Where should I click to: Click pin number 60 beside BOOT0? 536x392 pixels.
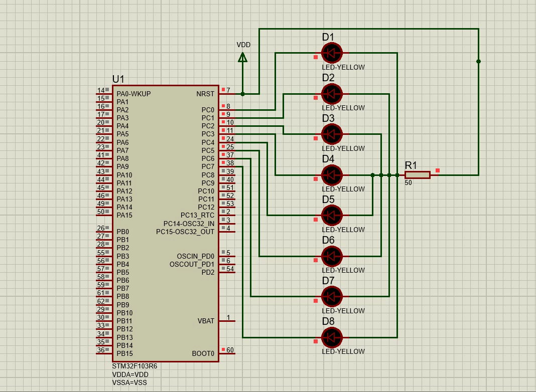(230, 350)
